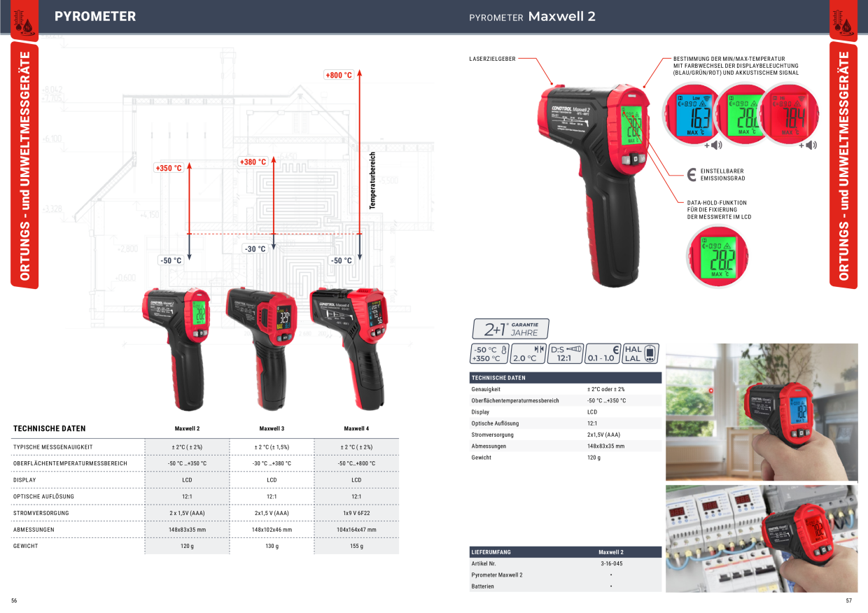Click the 130 g weight cell
The width and height of the screenshot is (868, 613).
coord(272,546)
